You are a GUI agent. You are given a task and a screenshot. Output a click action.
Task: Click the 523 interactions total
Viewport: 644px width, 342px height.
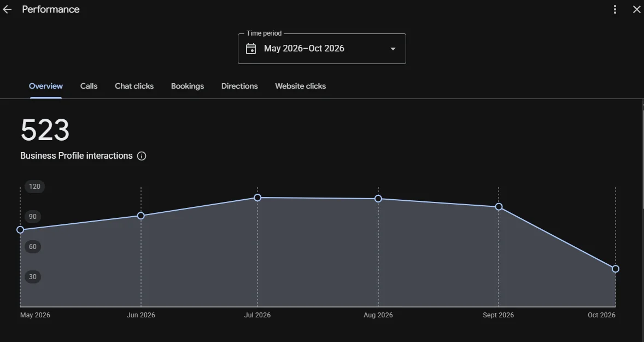click(x=45, y=130)
